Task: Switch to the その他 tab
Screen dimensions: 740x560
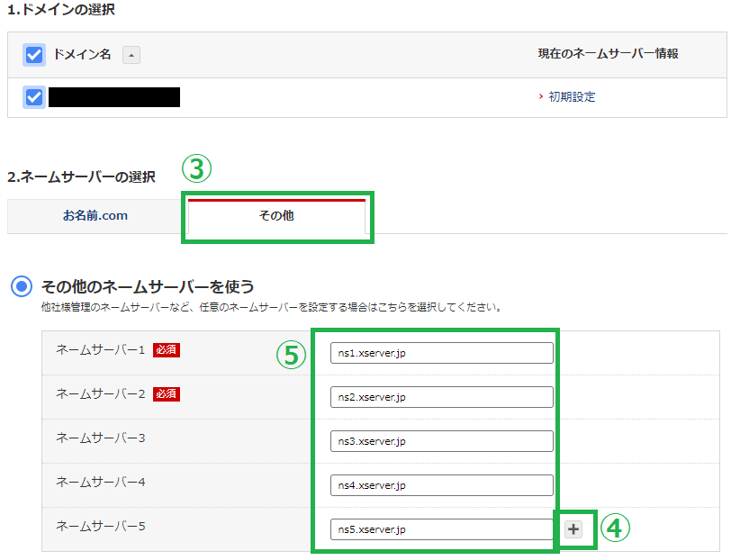Action: (276, 216)
